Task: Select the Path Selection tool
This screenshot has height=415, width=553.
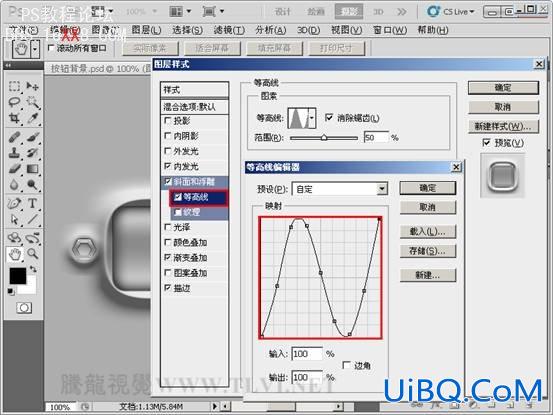Action: (14, 219)
